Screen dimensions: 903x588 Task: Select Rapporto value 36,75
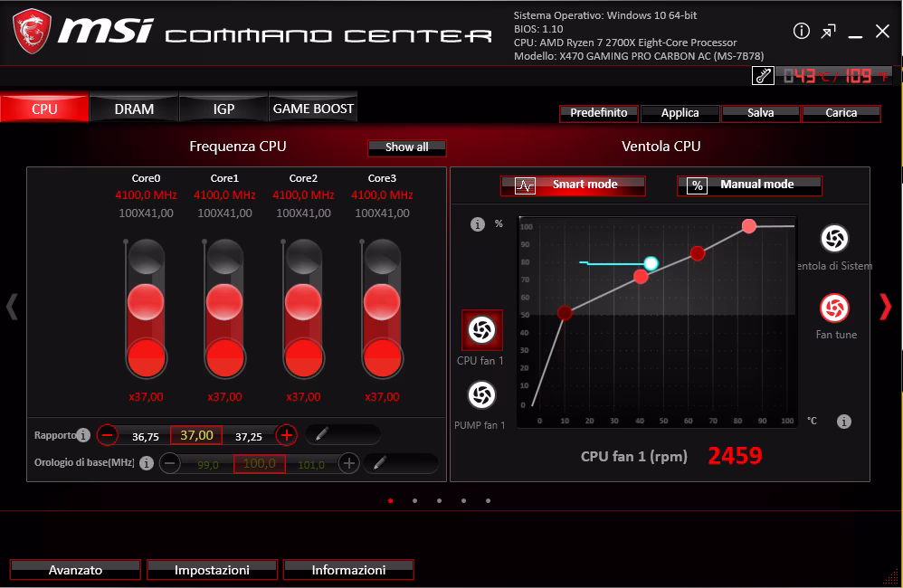[145, 437]
